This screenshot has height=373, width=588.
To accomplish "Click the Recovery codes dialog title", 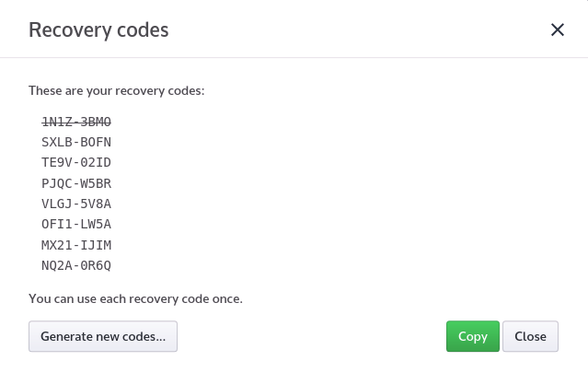I will coord(98,30).
